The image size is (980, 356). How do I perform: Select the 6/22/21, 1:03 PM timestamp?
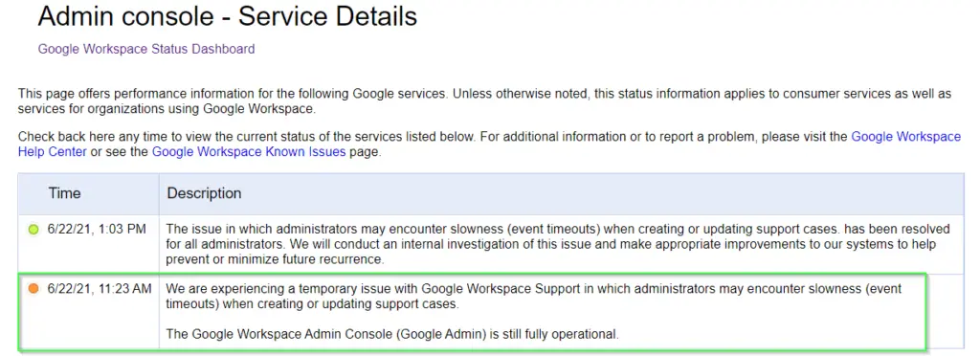97,230
